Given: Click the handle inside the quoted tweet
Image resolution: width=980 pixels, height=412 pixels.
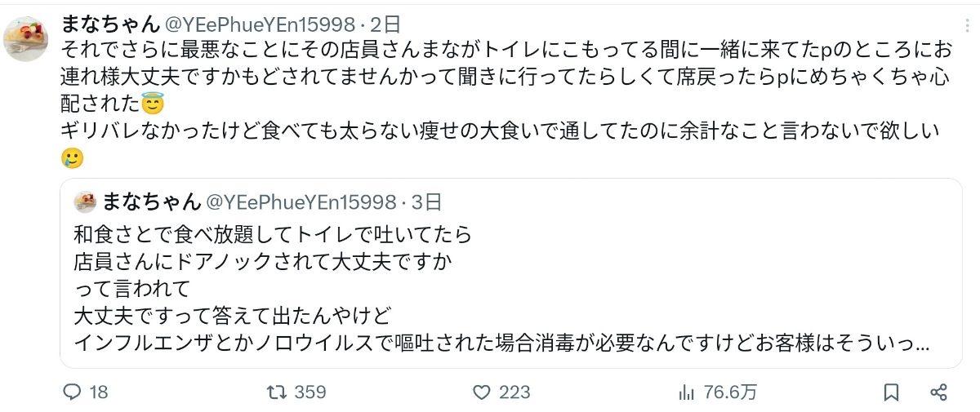Looking at the screenshot, I should [x=301, y=201].
